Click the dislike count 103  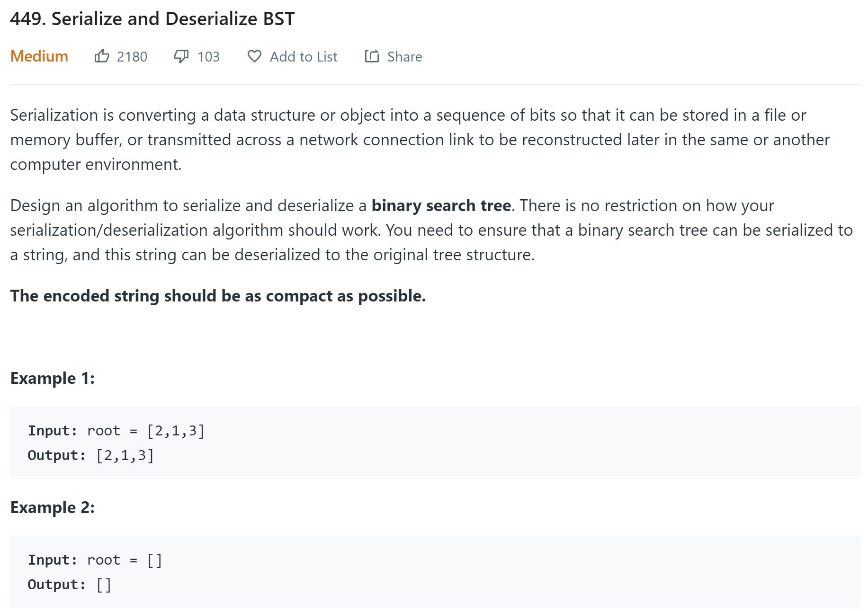click(208, 57)
